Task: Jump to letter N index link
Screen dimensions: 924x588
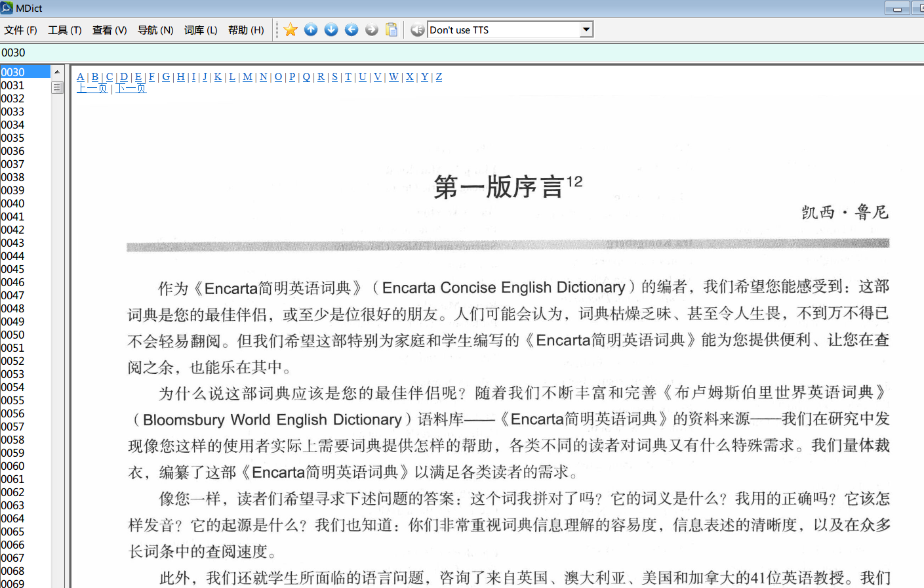Action: pyautogui.click(x=264, y=77)
